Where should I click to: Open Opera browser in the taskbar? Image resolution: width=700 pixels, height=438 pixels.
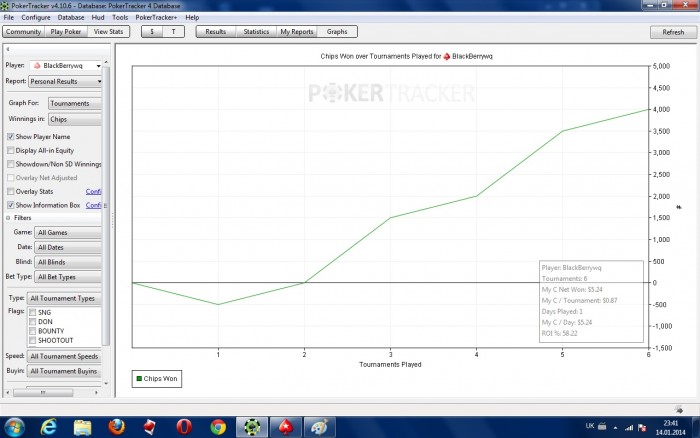pyautogui.click(x=184, y=427)
